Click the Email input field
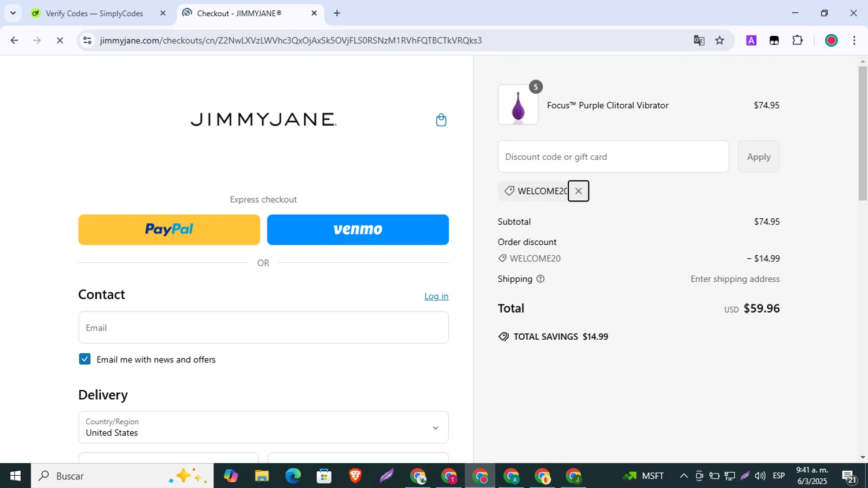Image resolution: width=868 pixels, height=488 pixels. [x=263, y=328]
